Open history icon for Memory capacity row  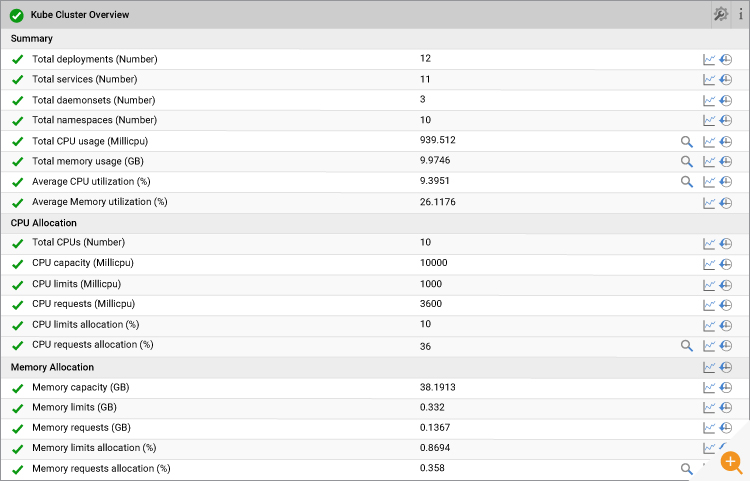click(726, 387)
